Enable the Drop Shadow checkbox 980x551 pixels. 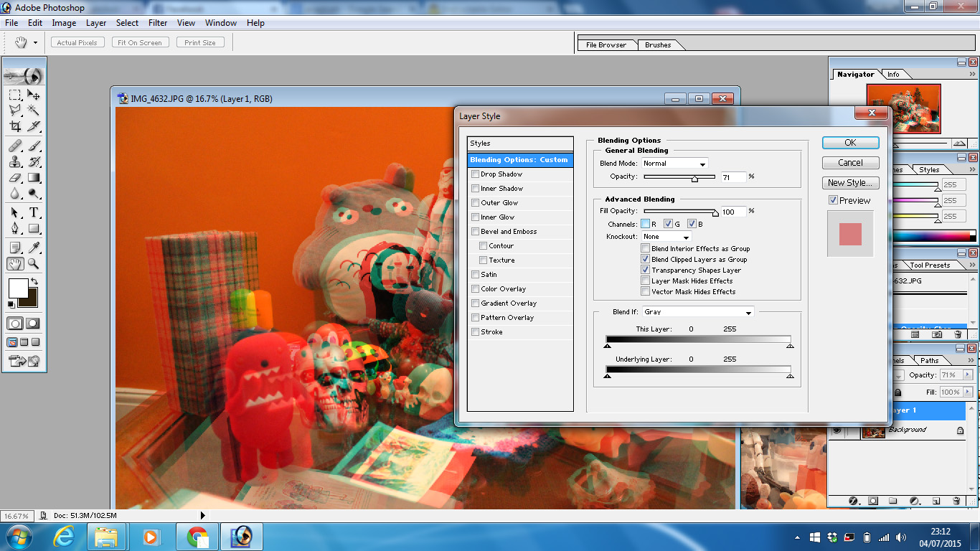(x=475, y=174)
